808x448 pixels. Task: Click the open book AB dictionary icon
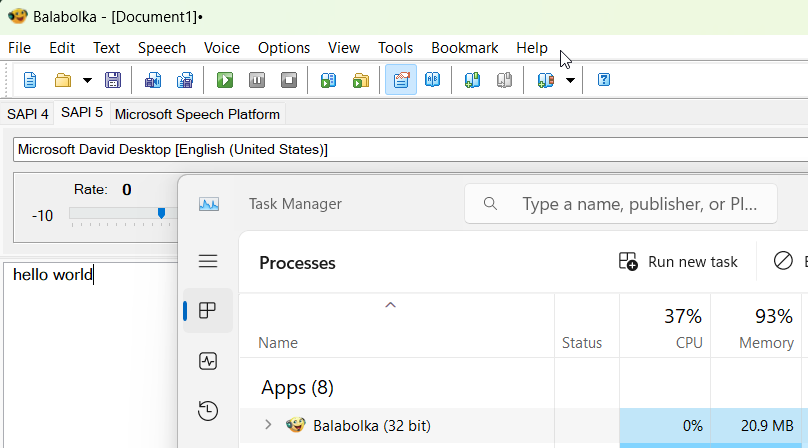pyautogui.click(x=432, y=80)
